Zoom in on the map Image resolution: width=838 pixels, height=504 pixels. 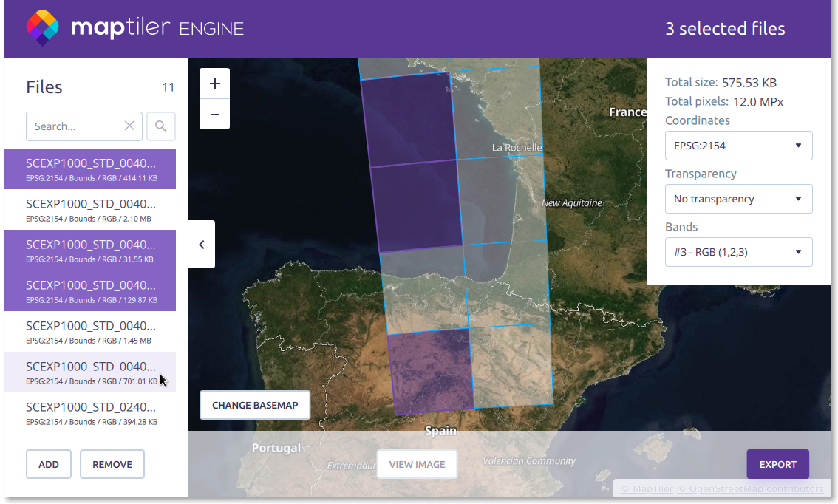pyautogui.click(x=215, y=84)
